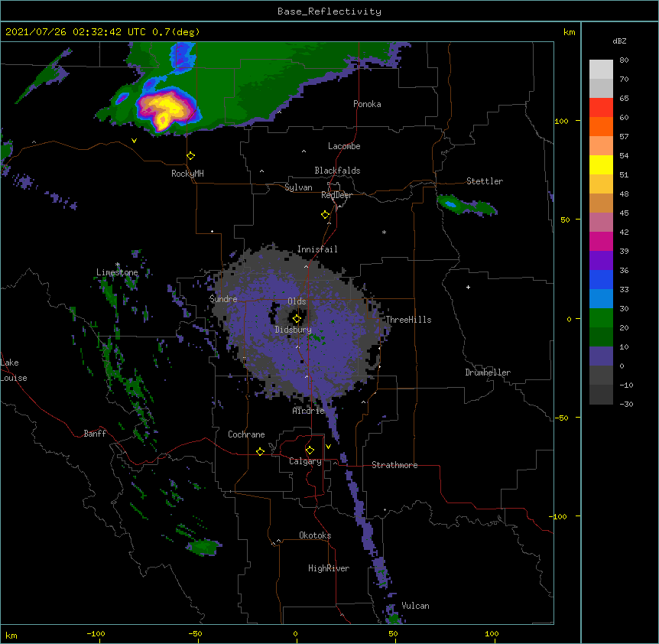Click the Ponoka city label
The image size is (659, 644).
pyautogui.click(x=367, y=104)
